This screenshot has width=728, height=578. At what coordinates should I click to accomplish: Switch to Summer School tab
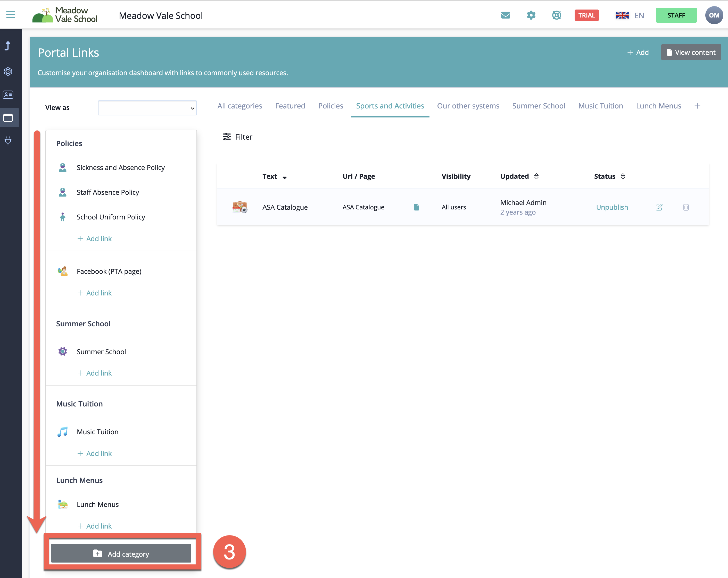[539, 106]
